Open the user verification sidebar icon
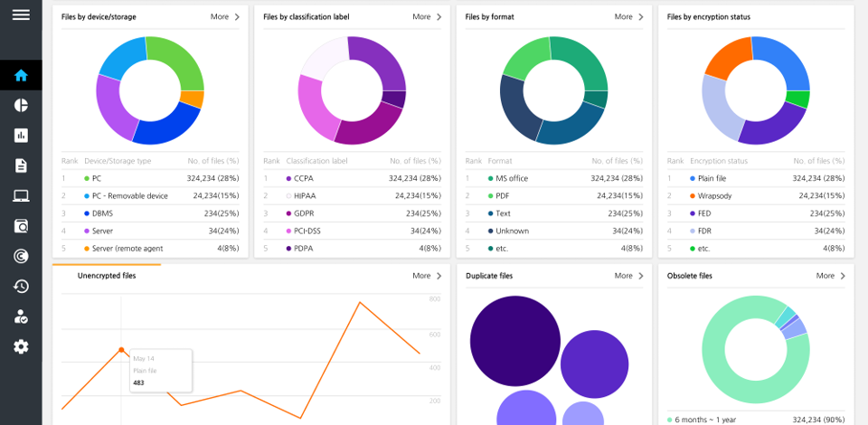This screenshot has width=868, height=425. point(21,316)
